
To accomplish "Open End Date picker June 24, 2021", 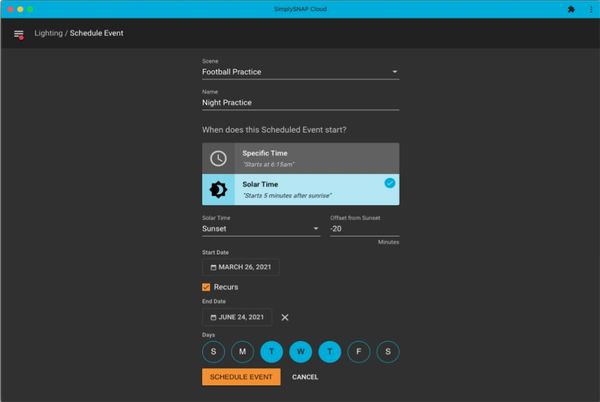I will (237, 317).
